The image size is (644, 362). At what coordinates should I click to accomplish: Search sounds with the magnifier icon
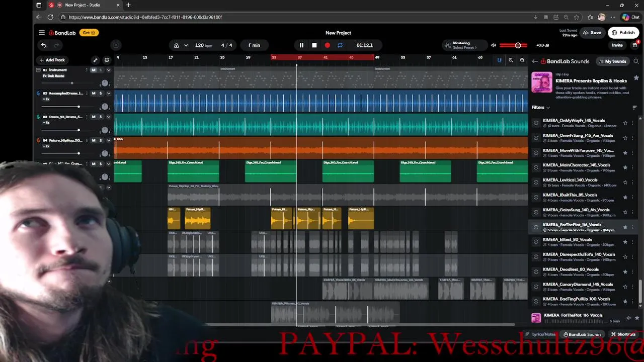[x=636, y=61]
